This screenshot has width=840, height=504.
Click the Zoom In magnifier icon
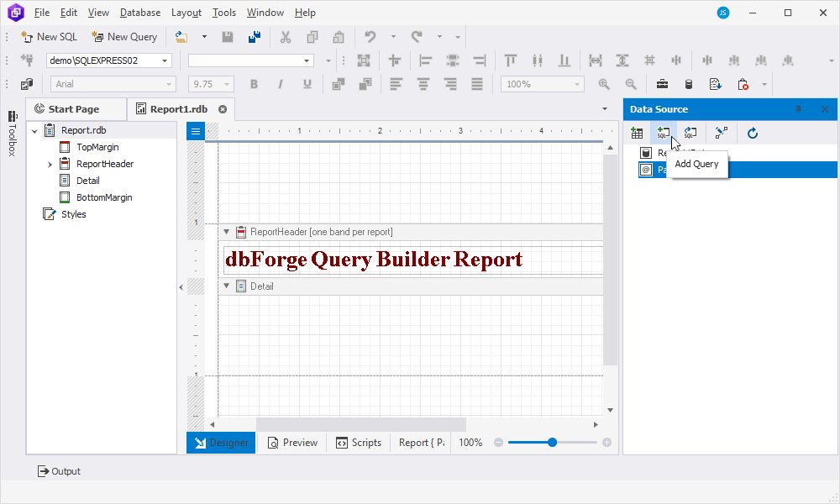click(x=604, y=84)
